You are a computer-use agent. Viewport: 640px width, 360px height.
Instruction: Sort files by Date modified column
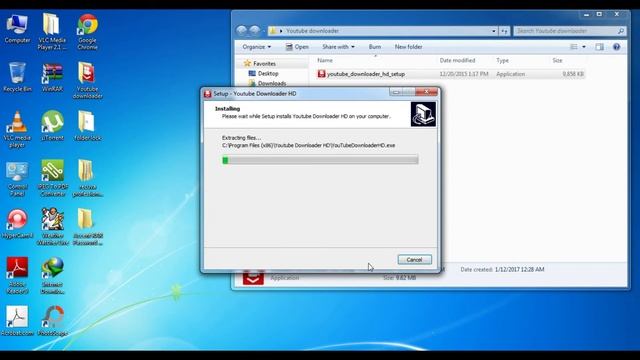tap(457, 60)
